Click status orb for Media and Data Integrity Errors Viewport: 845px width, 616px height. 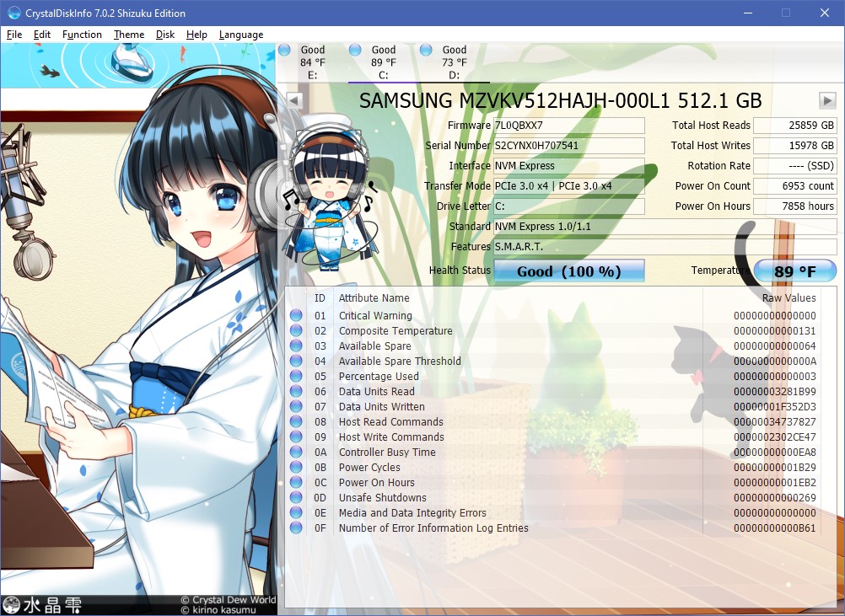(296, 512)
